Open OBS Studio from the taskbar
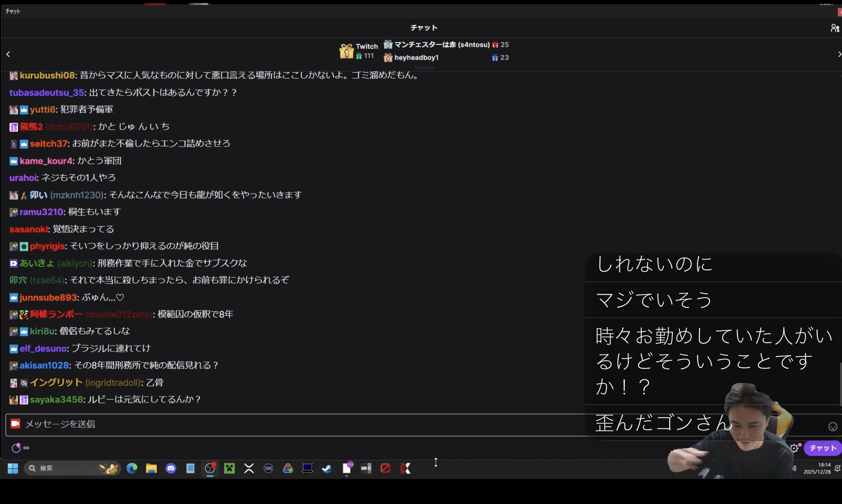The height and width of the screenshot is (504, 842). tap(210, 468)
